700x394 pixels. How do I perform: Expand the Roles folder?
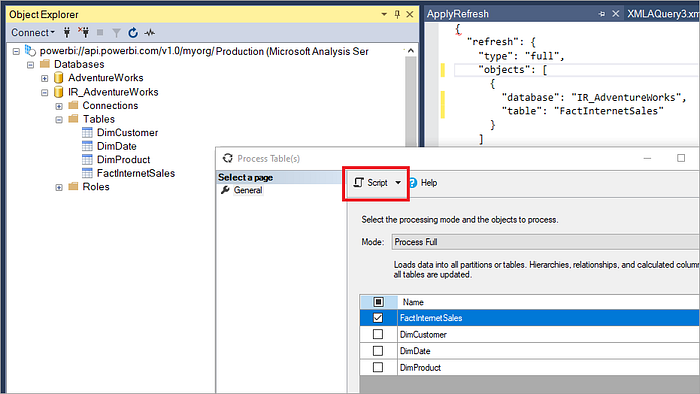point(59,187)
